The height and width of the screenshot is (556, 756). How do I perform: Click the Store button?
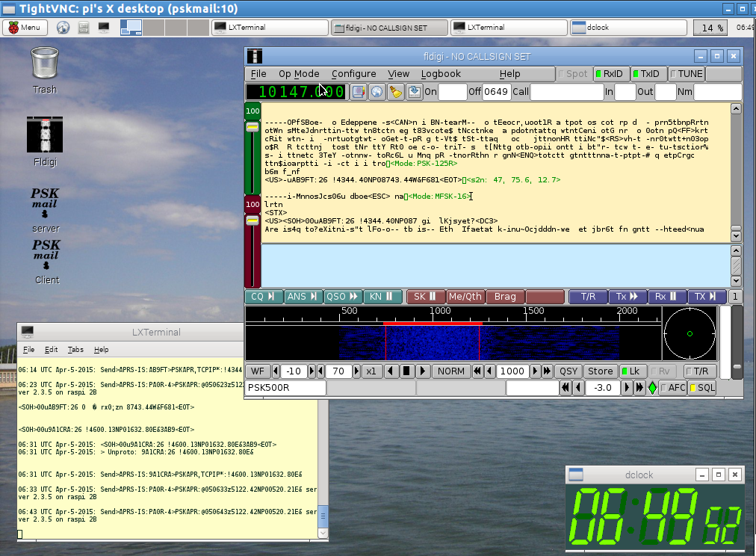point(601,371)
